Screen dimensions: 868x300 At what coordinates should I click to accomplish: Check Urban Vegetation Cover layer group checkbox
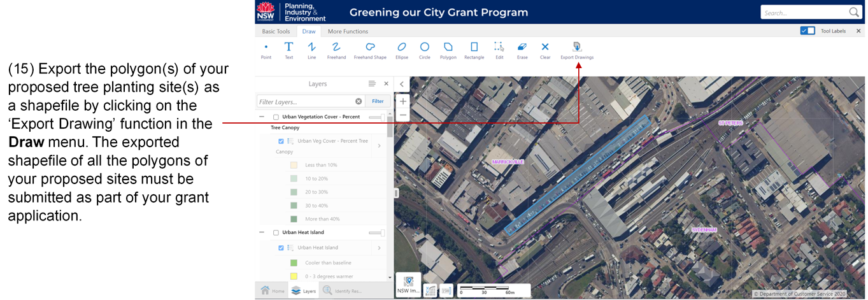coord(276,117)
